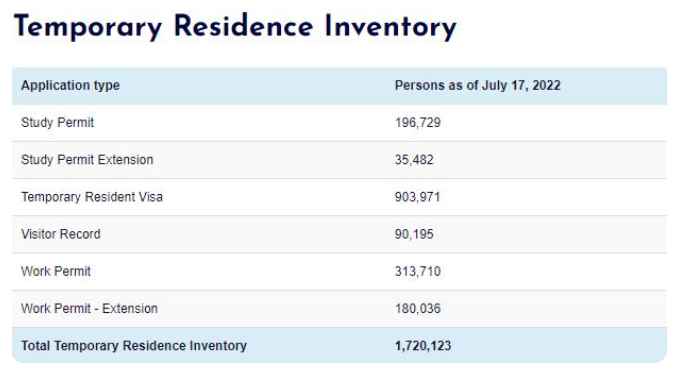This screenshot has width=677, height=370.
Task: Click the word Inventory in the title
Action: [390, 27]
